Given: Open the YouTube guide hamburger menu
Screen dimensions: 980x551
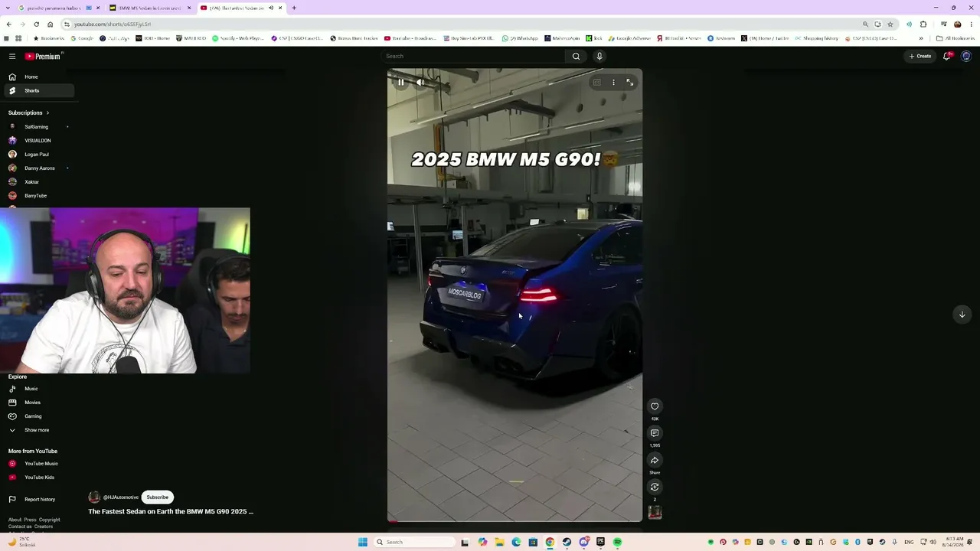Looking at the screenshot, I should 12,56.
